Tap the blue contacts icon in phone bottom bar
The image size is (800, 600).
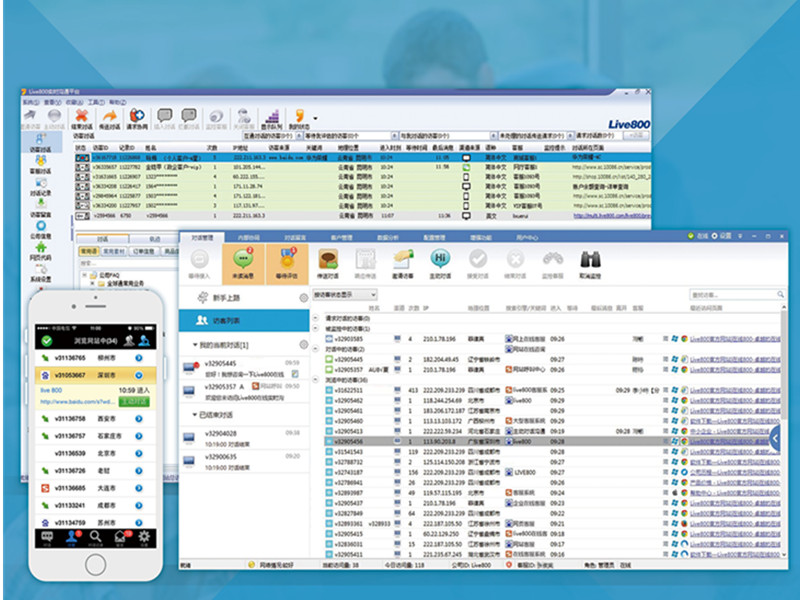pyautogui.click(x=72, y=536)
